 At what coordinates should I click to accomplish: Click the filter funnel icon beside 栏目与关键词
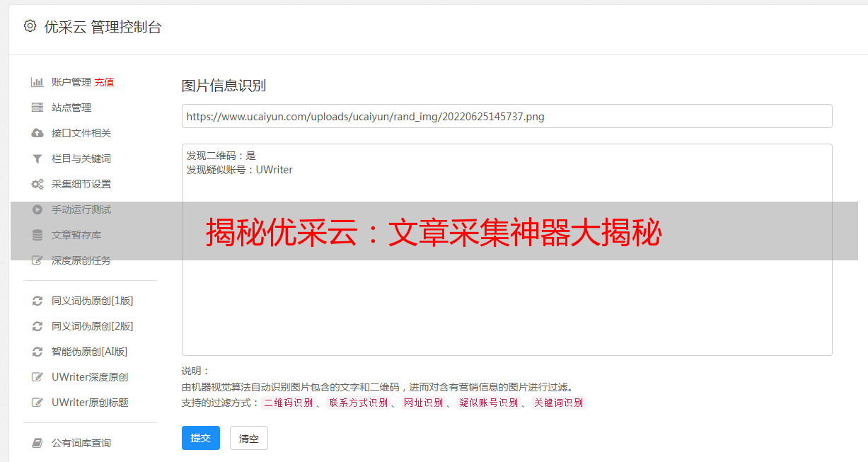coord(37,158)
